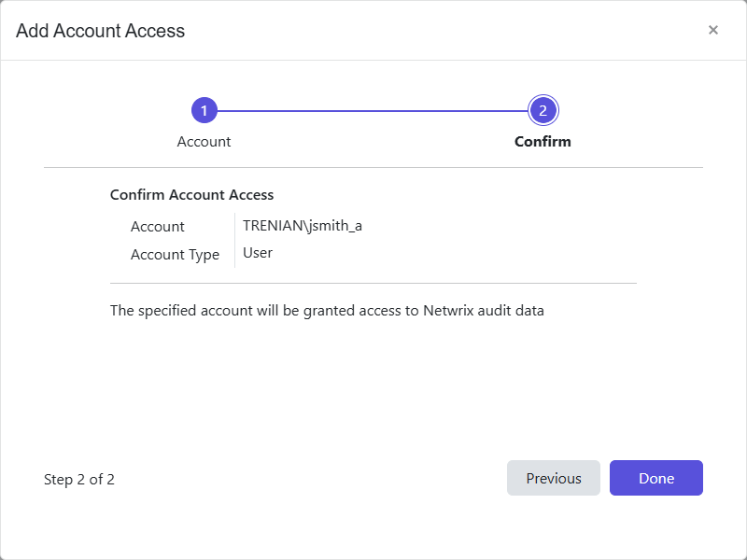Click the User account type value
This screenshot has width=747, height=560.
[x=258, y=252]
